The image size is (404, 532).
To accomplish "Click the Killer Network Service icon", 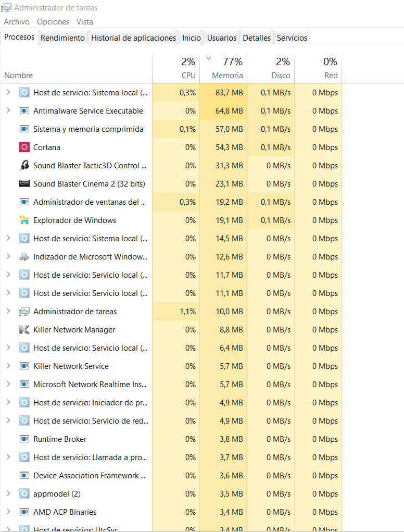I will (x=24, y=366).
